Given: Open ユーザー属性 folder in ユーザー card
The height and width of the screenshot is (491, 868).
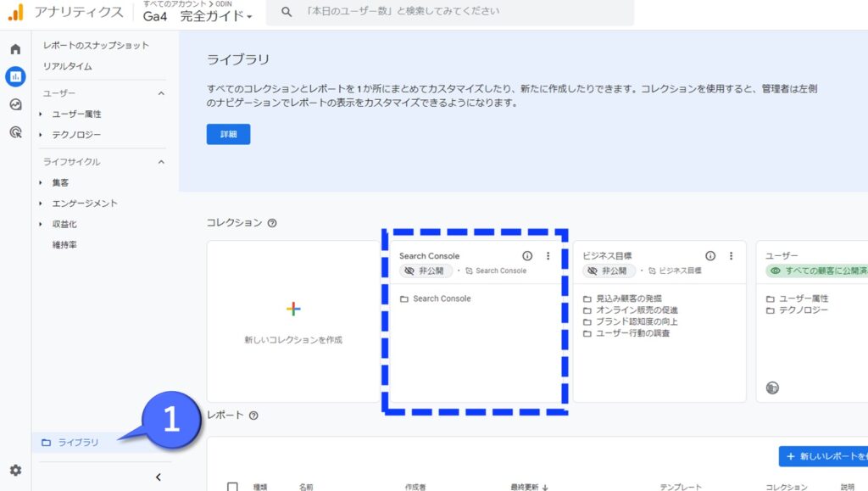Looking at the screenshot, I should 804,299.
